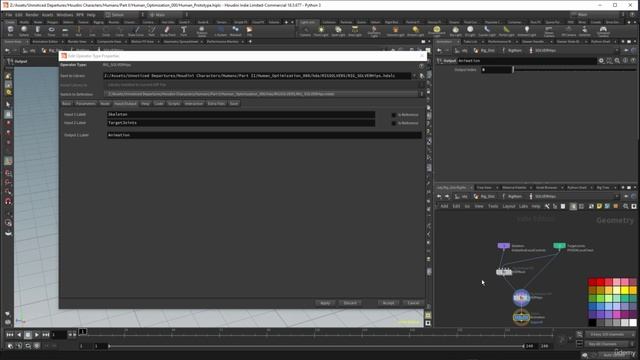Image resolution: width=640 pixels, height=360 pixels.
Task: Select the Area Light shelf tool
Action: click(355, 31)
